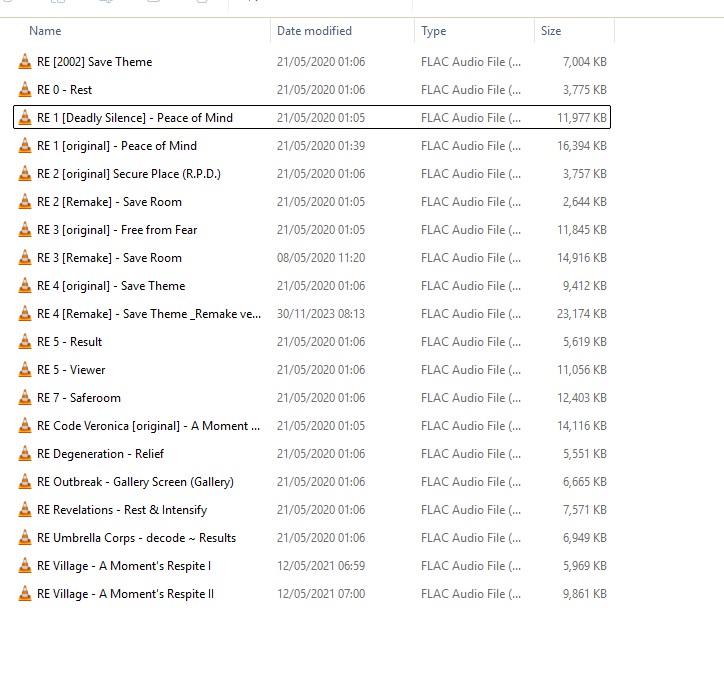This screenshot has height=678, width=724.
Task: Click VLC icon of RE 5 - Viewer
Action: tap(24, 370)
